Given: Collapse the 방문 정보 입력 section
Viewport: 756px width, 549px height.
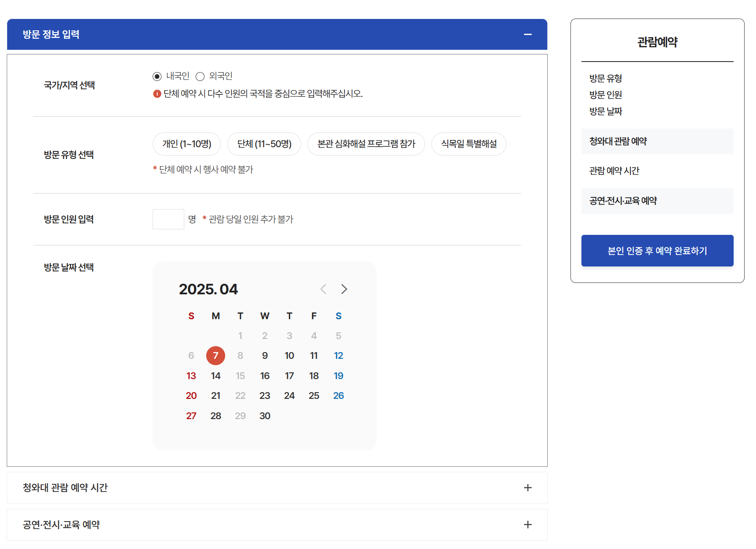Looking at the screenshot, I should pyautogui.click(x=528, y=35).
